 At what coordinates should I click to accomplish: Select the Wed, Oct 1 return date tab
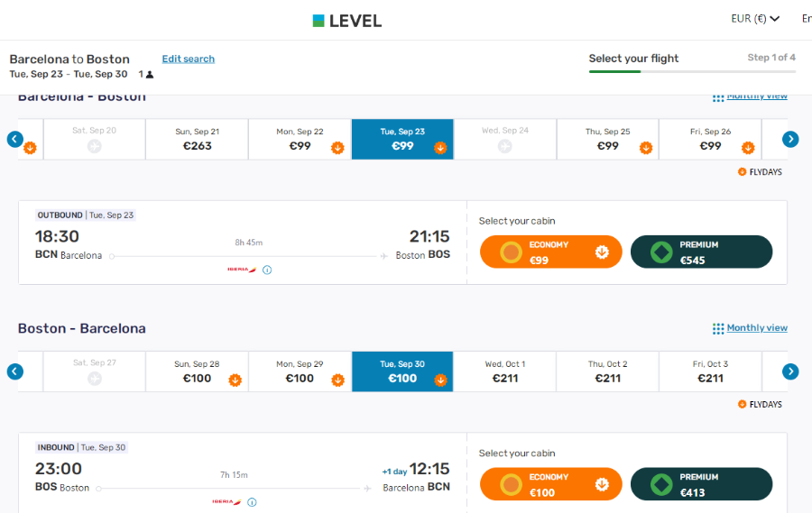tap(505, 371)
